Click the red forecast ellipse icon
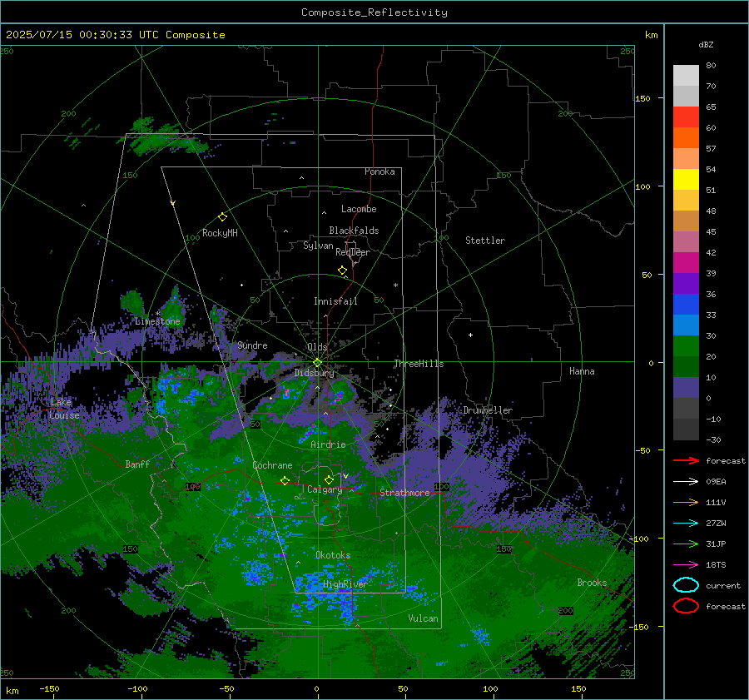The image size is (749, 700). coord(686,606)
